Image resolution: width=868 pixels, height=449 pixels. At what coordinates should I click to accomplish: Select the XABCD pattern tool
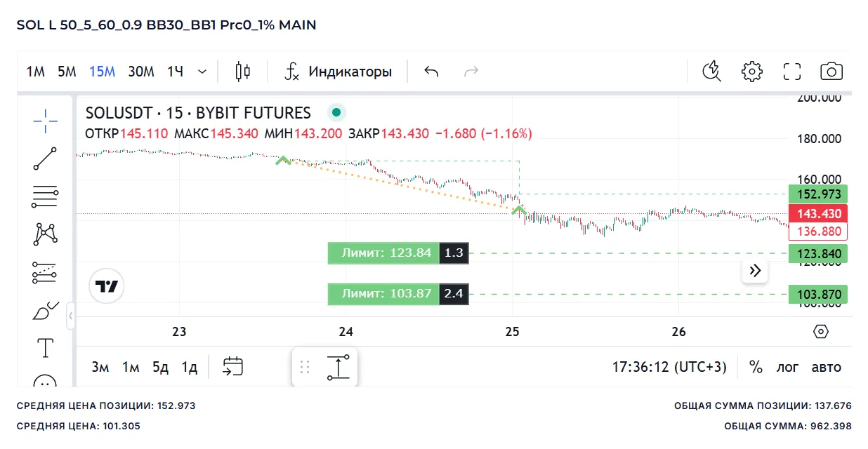click(x=46, y=234)
